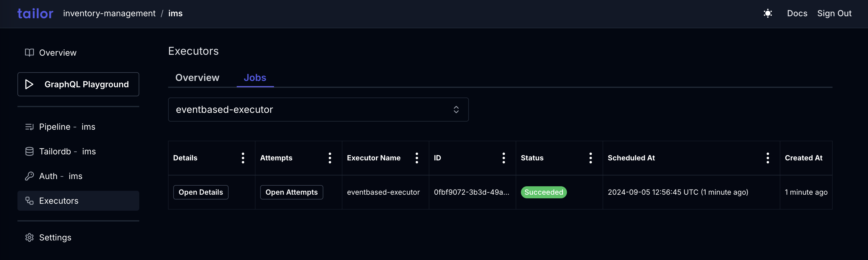The width and height of the screenshot is (868, 260).
Task: Click the Settings gear icon
Action: (29, 237)
